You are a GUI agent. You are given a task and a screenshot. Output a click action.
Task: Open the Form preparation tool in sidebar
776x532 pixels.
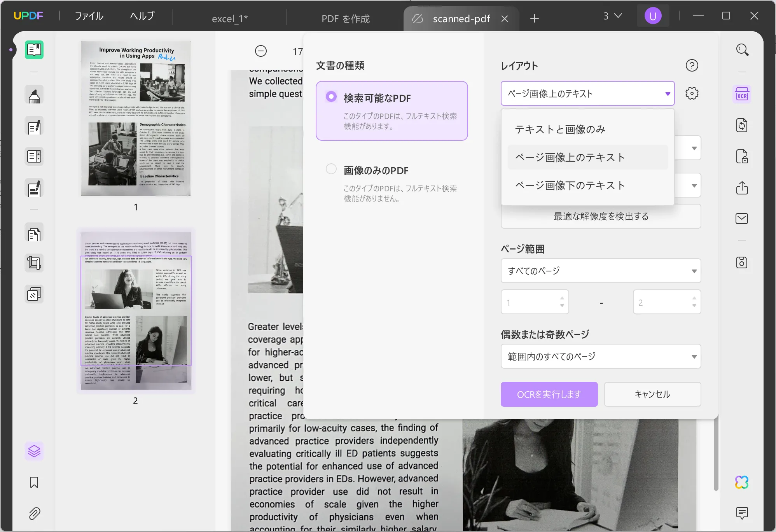[x=34, y=156]
